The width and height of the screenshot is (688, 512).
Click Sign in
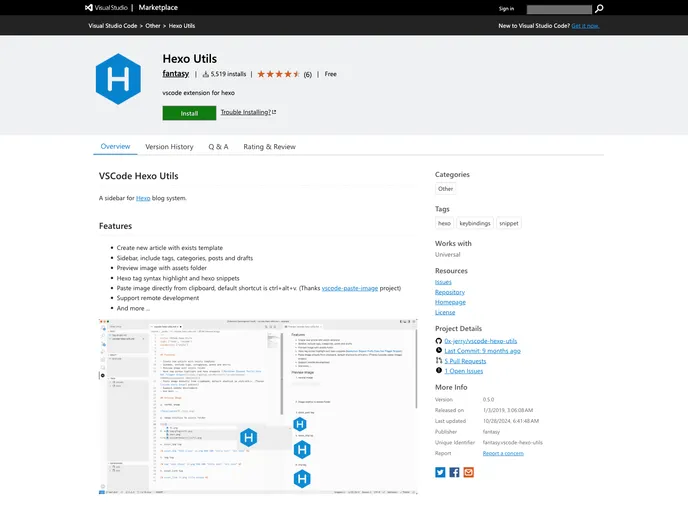506,9
